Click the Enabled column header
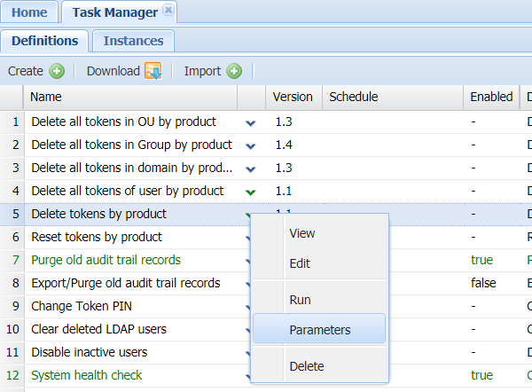Viewport: 532px width, 392px height. [491, 97]
